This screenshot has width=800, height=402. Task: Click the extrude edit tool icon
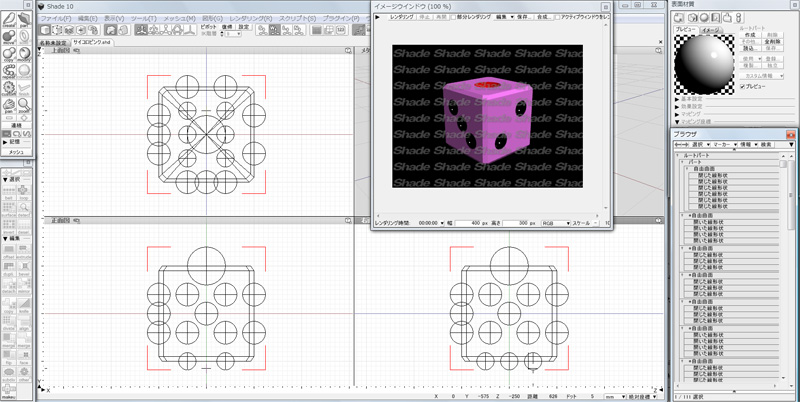(x=24, y=251)
